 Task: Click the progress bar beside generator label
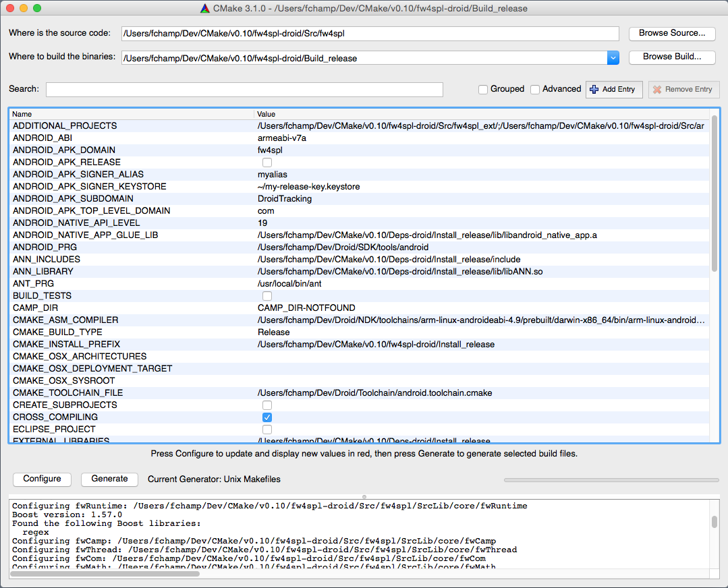pyautogui.click(x=611, y=480)
